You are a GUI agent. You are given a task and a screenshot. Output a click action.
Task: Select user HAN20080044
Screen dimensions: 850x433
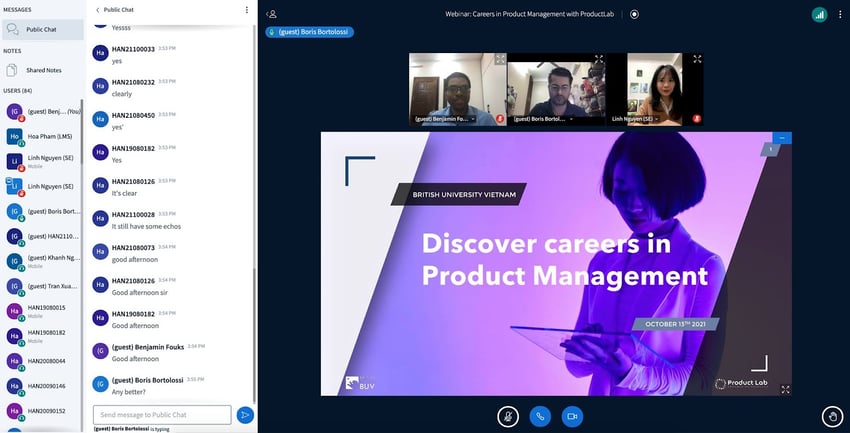click(x=42, y=361)
